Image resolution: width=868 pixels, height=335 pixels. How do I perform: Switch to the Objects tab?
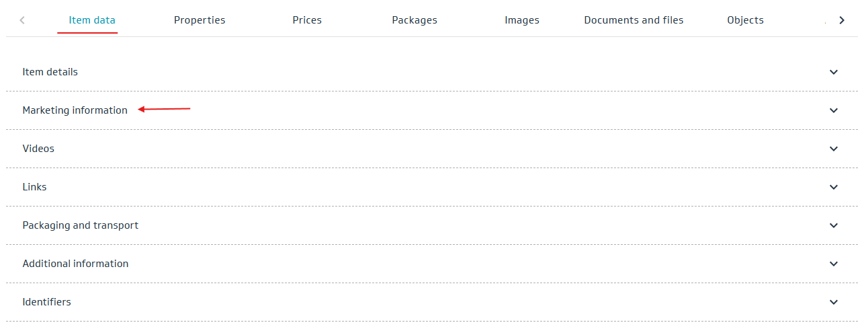coord(745,20)
